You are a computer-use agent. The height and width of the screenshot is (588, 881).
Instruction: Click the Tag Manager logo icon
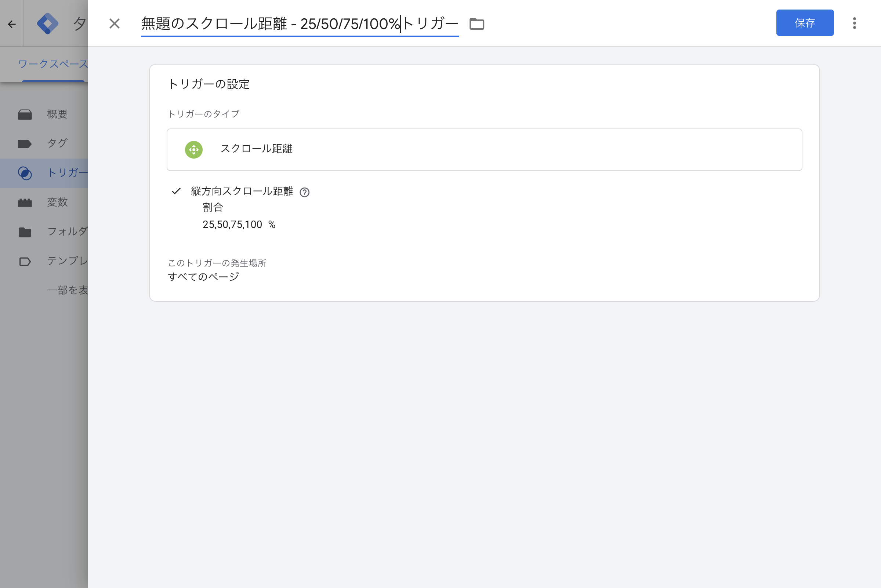48,23
